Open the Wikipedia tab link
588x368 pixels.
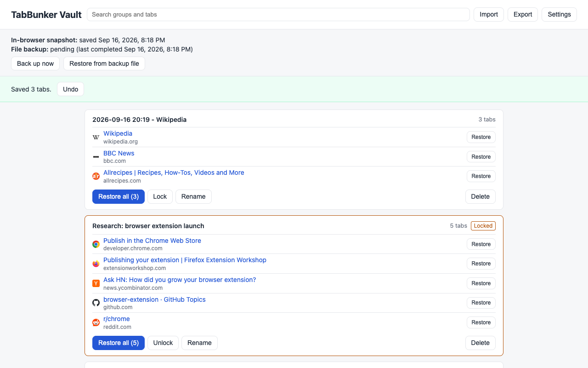[118, 133]
